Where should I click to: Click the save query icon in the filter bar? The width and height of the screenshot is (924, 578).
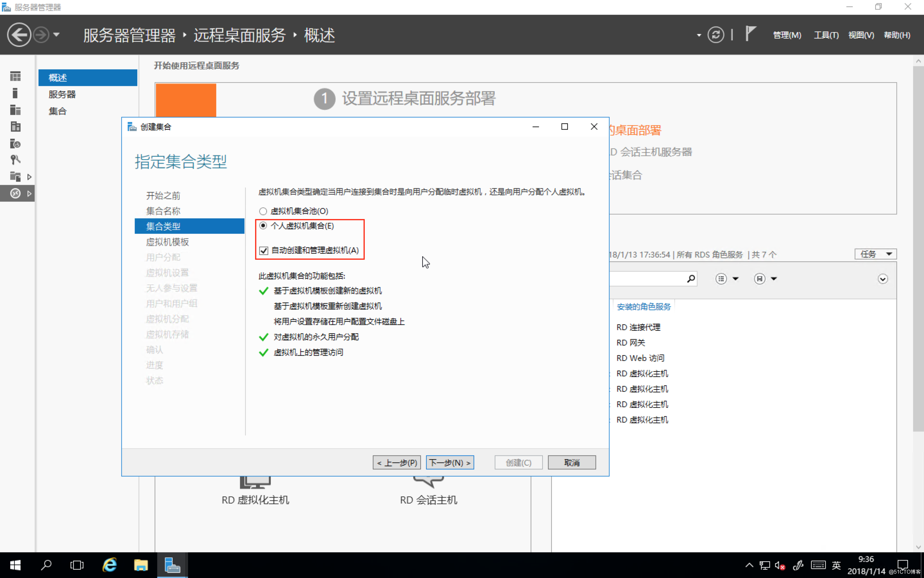pos(759,279)
